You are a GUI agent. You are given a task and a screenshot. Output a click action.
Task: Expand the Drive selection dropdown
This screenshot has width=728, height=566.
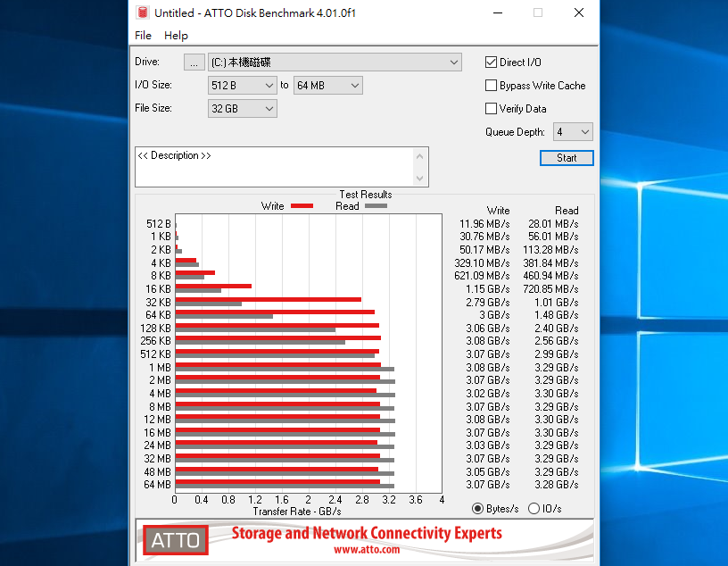pos(335,62)
